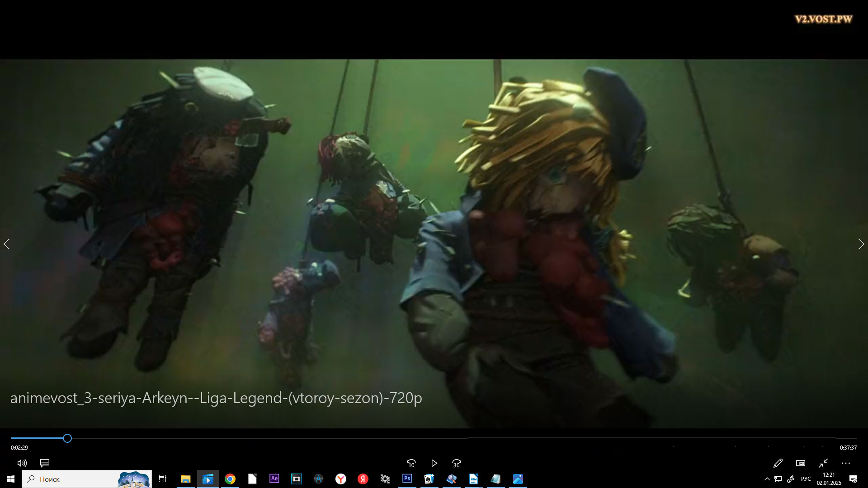Switch to Photoshop on taskbar
The image size is (868, 488).
point(407,479)
